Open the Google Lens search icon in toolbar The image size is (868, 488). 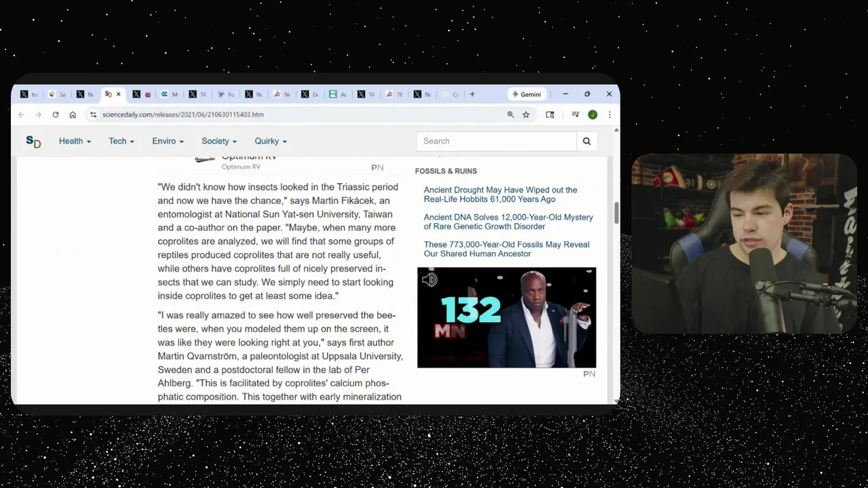[x=550, y=115]
